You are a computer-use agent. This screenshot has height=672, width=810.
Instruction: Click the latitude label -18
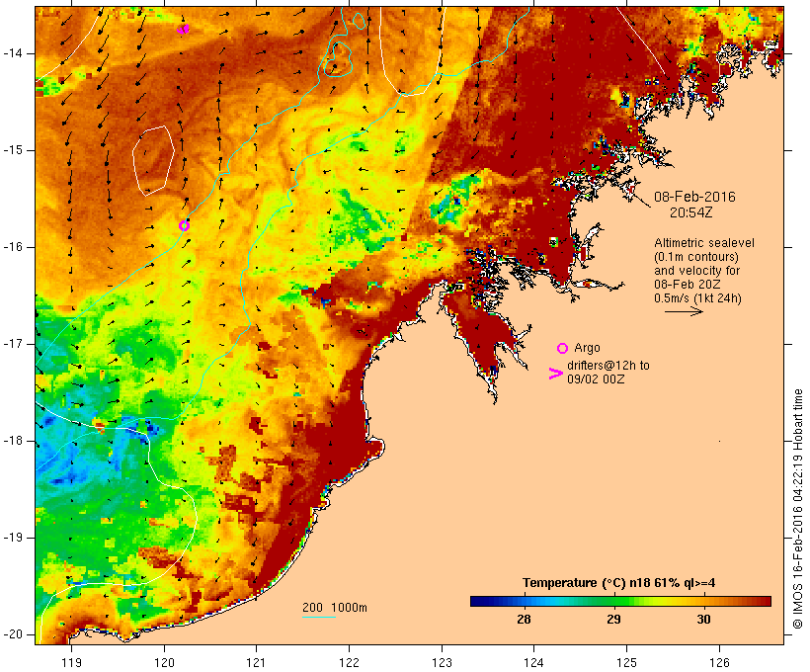[13, 441]
